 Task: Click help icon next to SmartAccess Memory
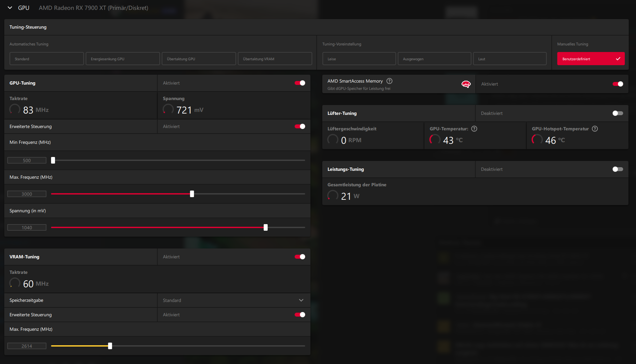click(x=389, y=81)
